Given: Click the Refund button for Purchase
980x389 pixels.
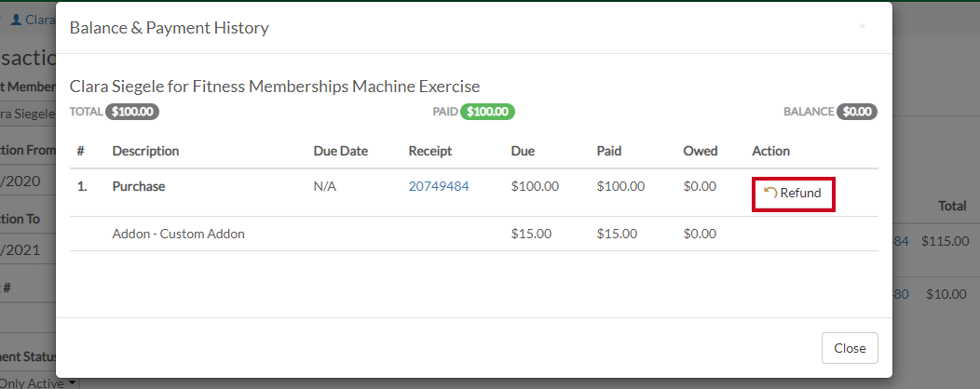Looking at the screenshot, I should [x=793, y=194].
